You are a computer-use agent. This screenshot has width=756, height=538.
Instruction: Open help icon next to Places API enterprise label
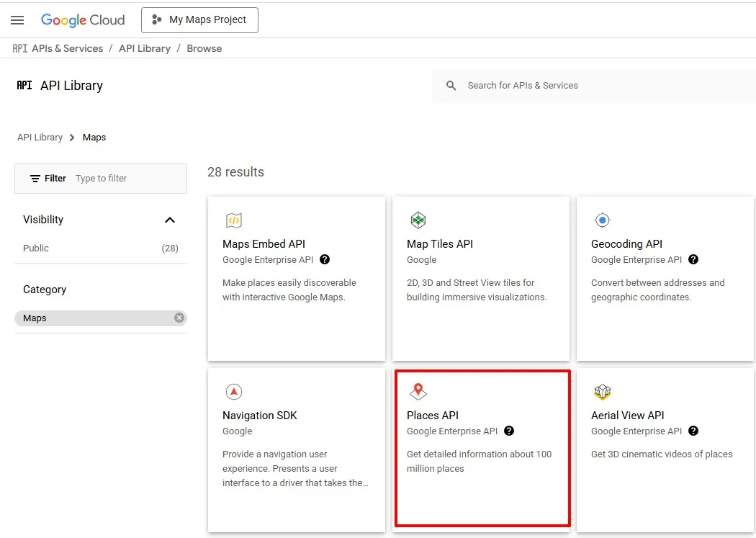(509, 431)
